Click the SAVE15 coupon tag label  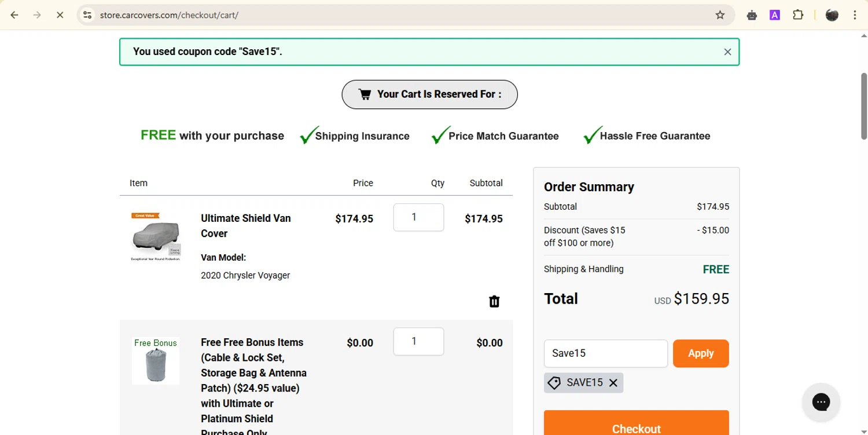584,383
